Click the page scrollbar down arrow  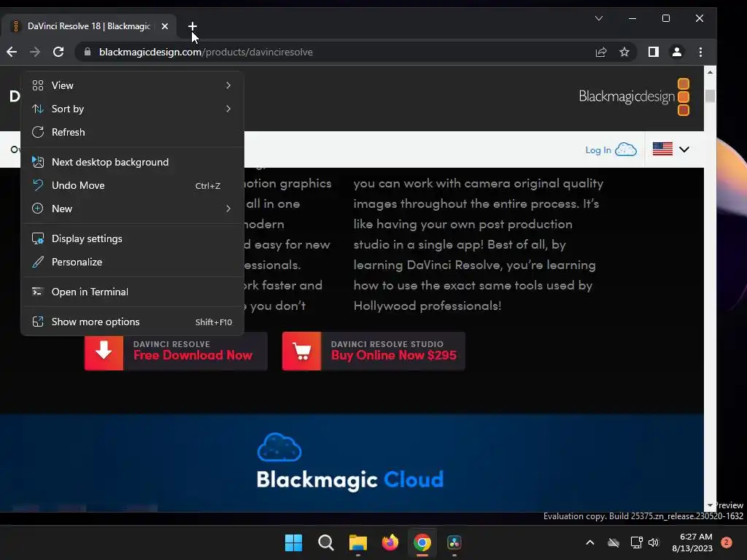tap(710, 505)
